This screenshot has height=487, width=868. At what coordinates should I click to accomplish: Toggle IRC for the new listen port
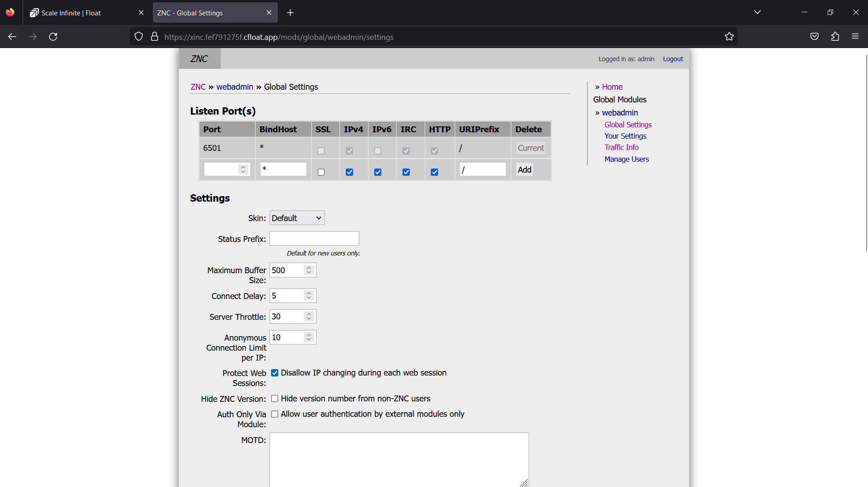(406, 172)
